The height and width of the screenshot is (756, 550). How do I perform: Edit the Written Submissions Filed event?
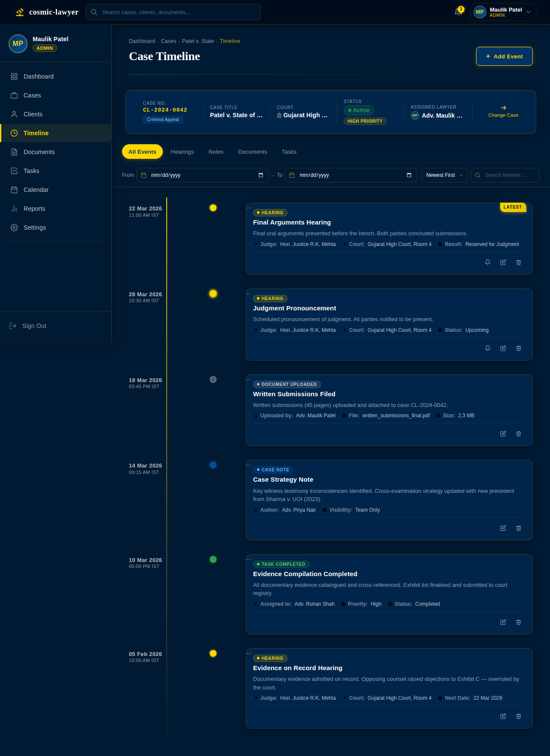coord(503,434)
